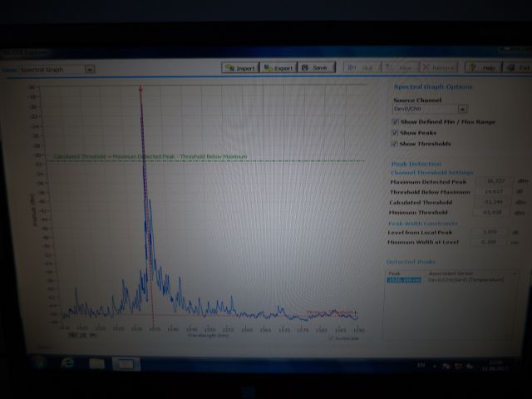Open Help from the toolbar
The height and width of the screenshot is (399, 532).
483,67
